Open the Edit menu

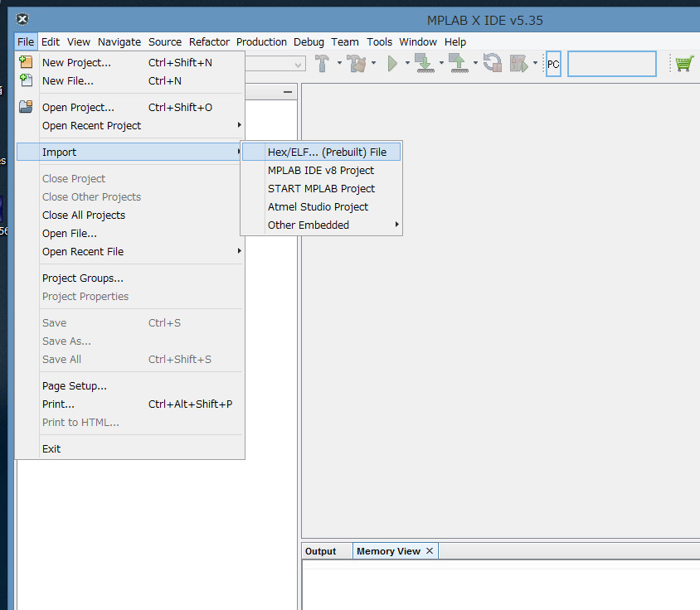point(51,42)
